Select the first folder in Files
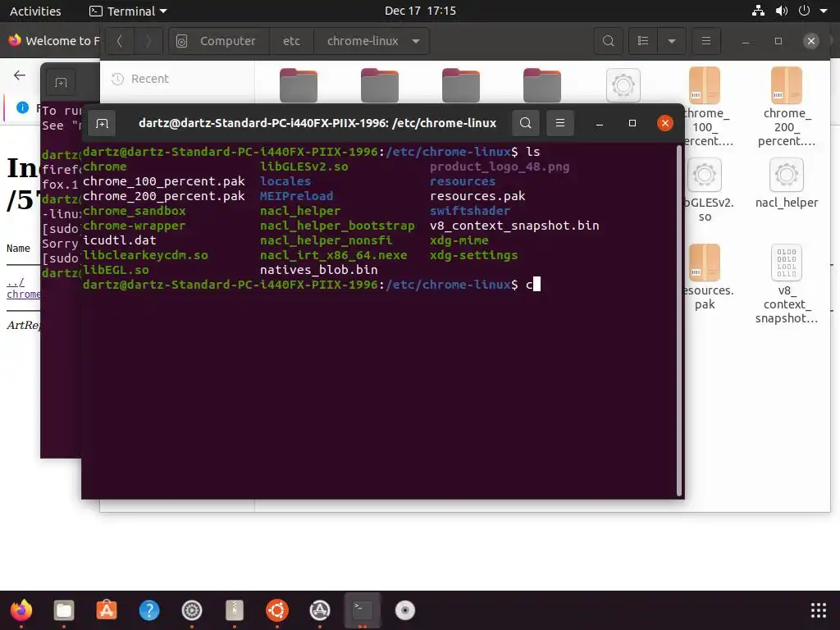Screen dimensions: 840x630 299,85
